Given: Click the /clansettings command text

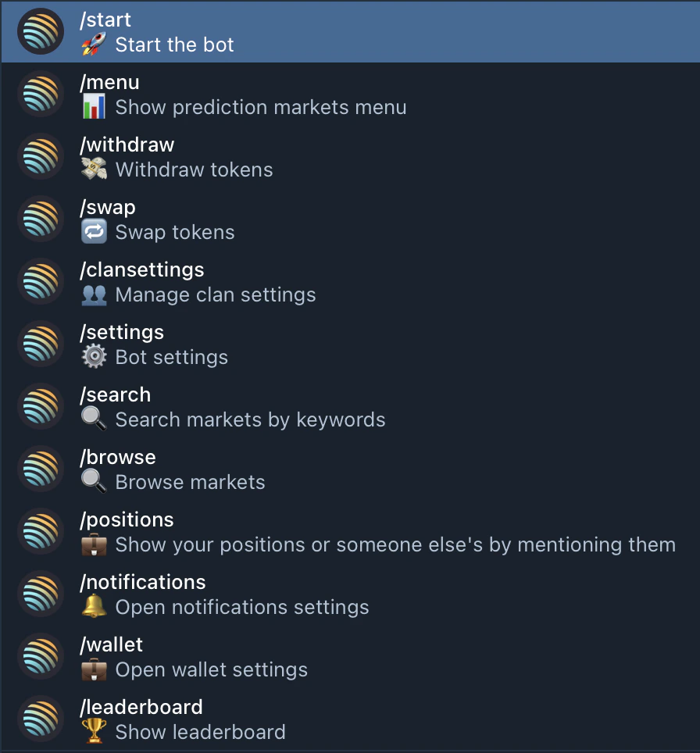Looking at the screenshot, I should tap(142, 269).
